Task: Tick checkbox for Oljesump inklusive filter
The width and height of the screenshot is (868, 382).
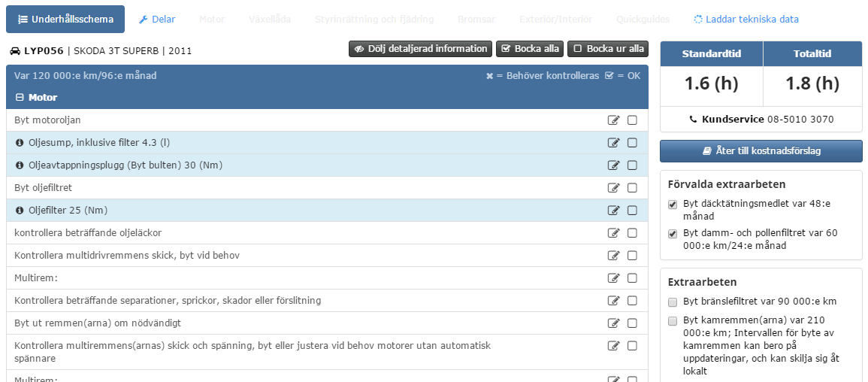Action: pyautogui.click(x=632, y=143)
